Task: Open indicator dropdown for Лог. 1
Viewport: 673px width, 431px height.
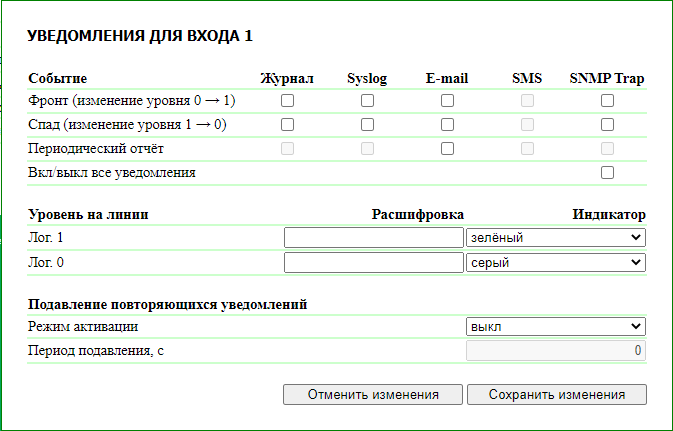Action: click(556, 238)
